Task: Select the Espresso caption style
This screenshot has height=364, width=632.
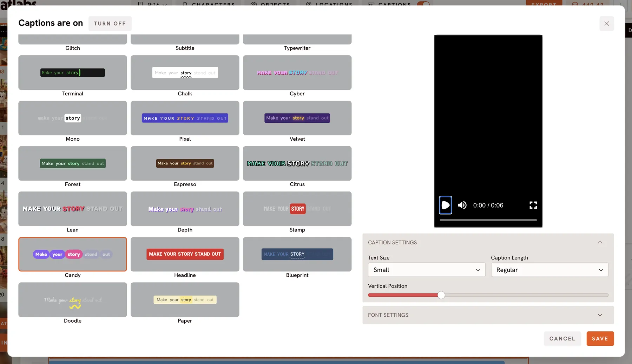Action: (185, 163)
